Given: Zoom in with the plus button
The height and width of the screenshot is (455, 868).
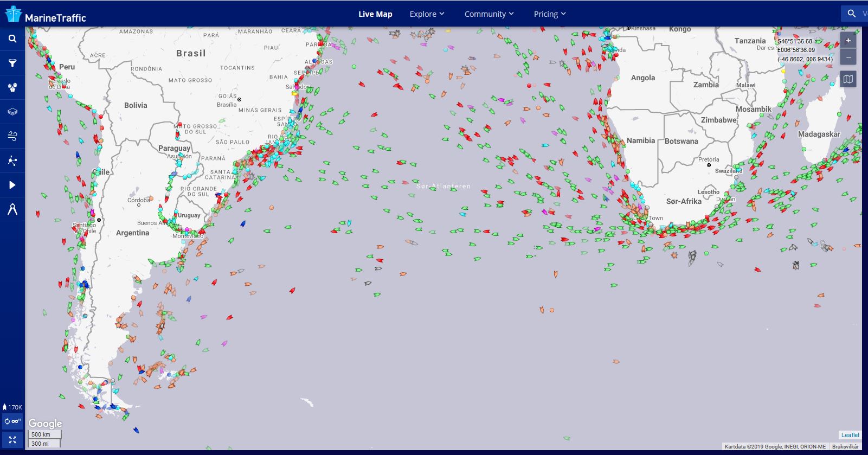Looking at the screenshot, I should [x=848, y=41].
